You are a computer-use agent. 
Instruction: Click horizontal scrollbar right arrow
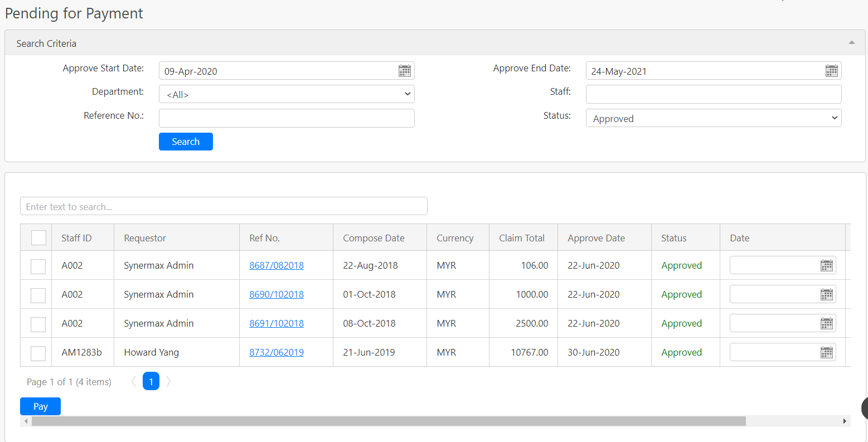pos(845,421)
